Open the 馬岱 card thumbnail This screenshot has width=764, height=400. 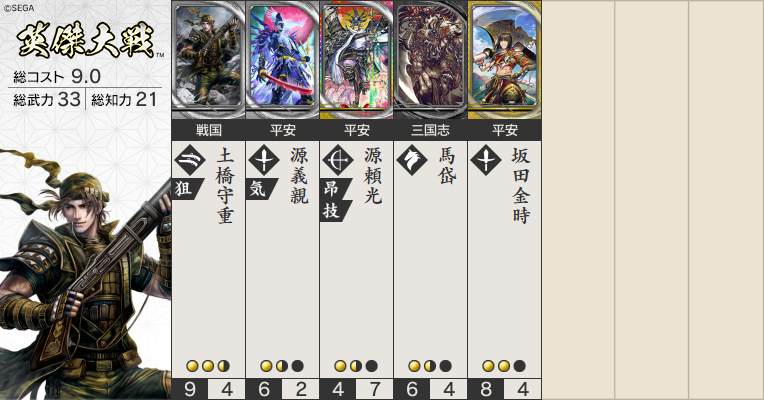431,59
